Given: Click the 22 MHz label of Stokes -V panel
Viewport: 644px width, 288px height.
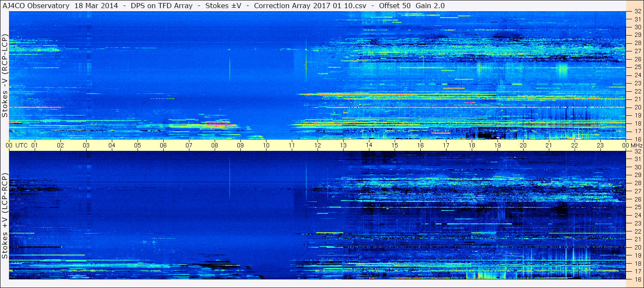Looking at the screenshot, I should [638, 91].
